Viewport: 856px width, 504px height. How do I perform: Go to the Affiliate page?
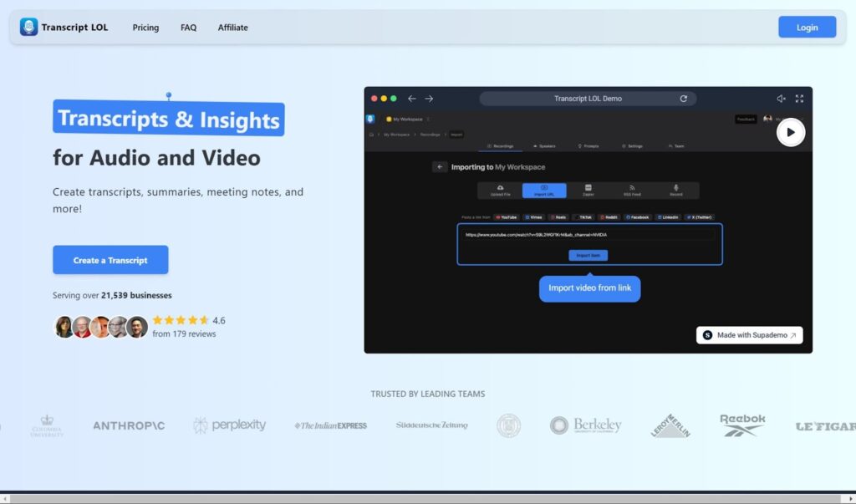click(232, 28)
